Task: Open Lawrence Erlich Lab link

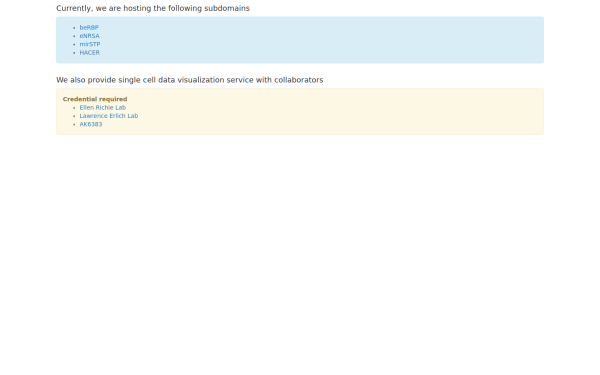Action: coord(109,116)
